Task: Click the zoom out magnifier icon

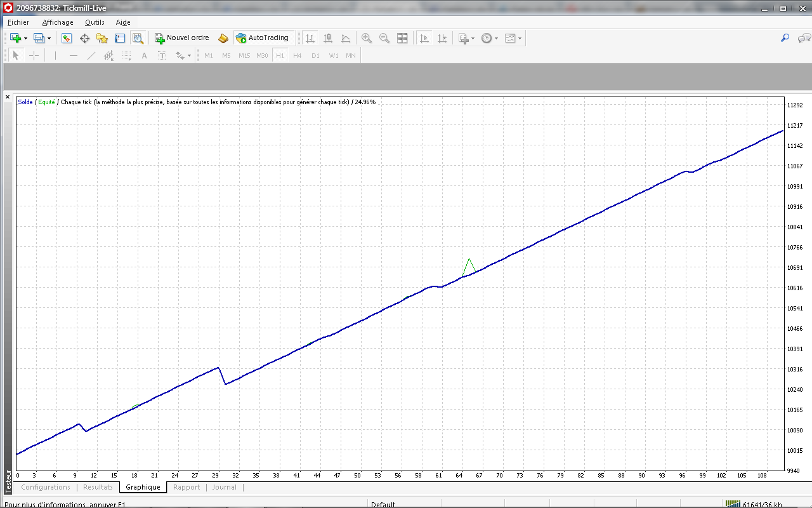Action: tap(384, 38)
